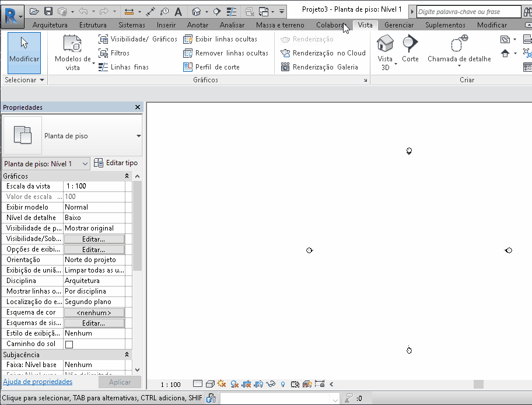532x405 pixels.
Task: Click Editar button for Visibilidade/Sob... row
Action: pyautogui.click(x=94, y=239)
